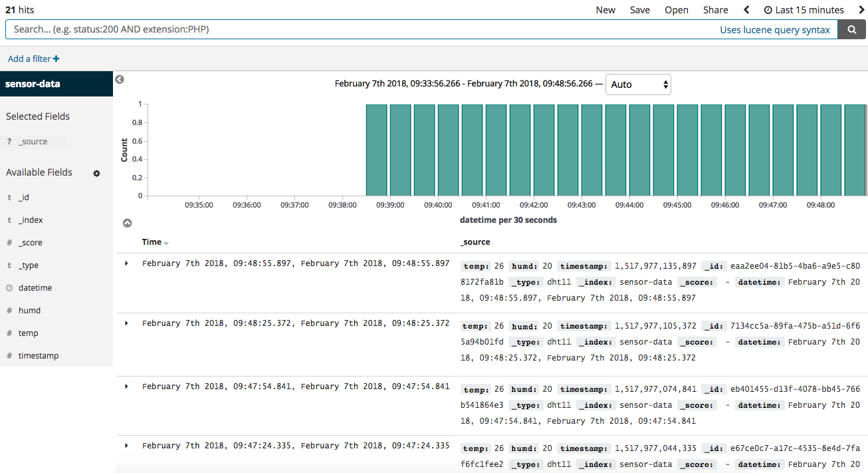Click the 21 hits count text
Viewport: 868px width, 473px height.
point(19,10)
